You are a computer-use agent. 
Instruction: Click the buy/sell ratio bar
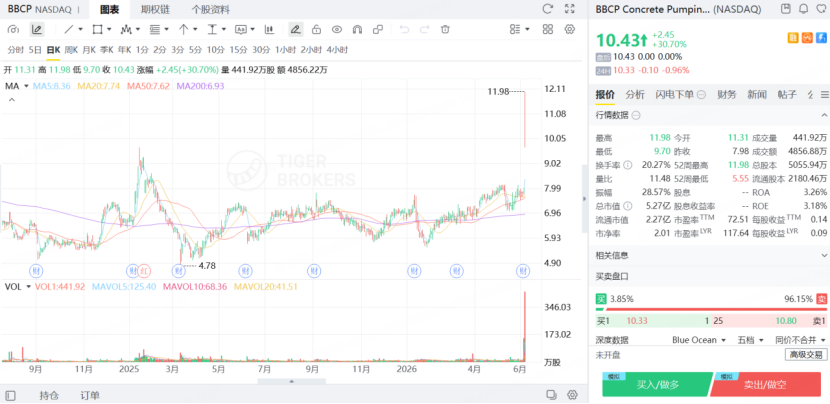(x=711, y=308)
